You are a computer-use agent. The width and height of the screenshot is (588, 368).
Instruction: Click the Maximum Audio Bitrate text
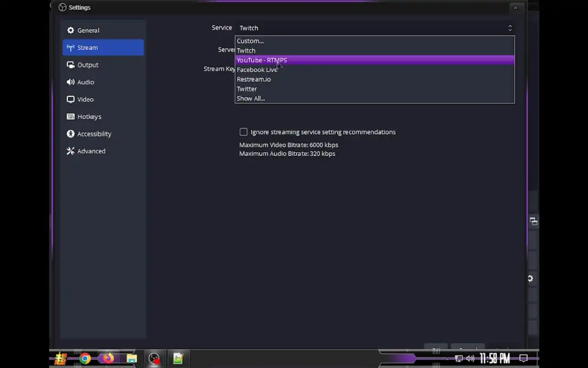287,154
